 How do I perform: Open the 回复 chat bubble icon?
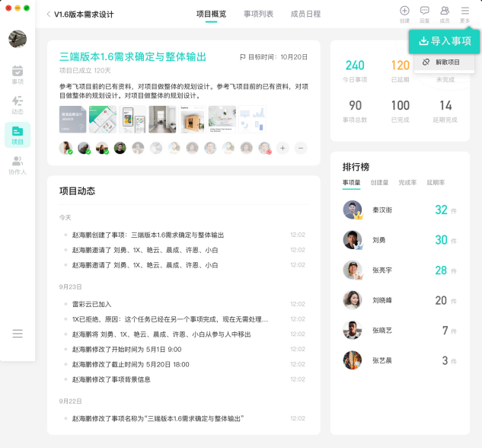pyautogui.click(x=425, y=14)
